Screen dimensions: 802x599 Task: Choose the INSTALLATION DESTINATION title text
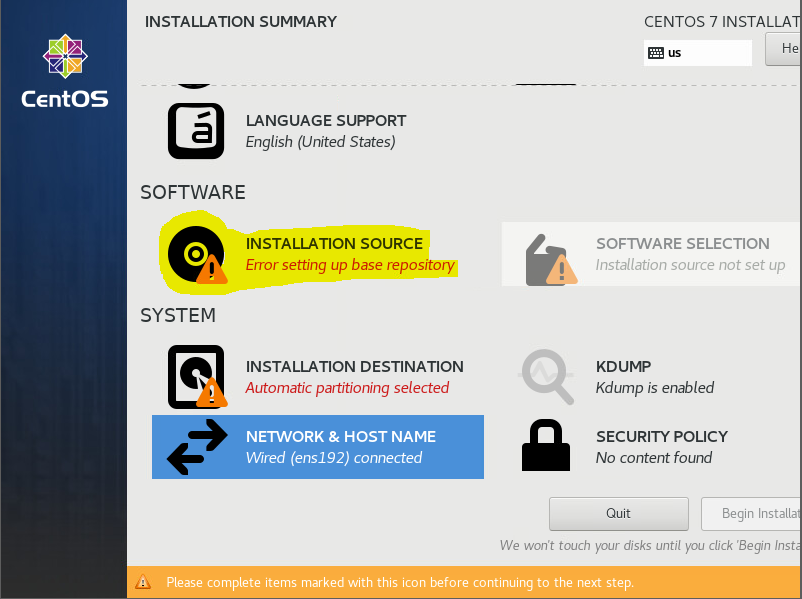354,366
